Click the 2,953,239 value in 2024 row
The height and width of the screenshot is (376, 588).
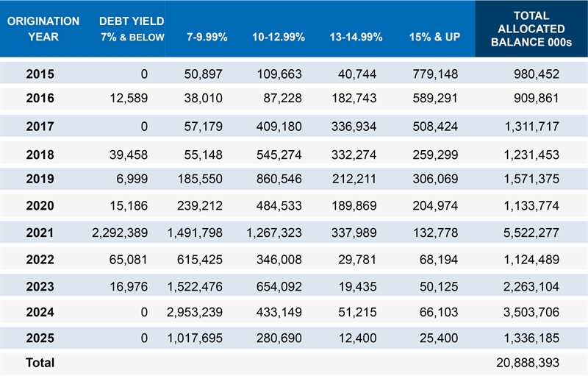coord(195,312)
